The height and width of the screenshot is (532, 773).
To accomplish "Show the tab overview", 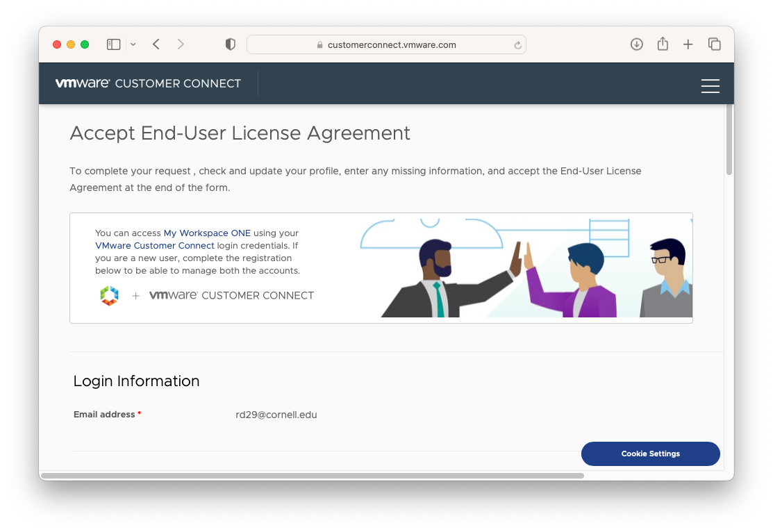I will pyautogui.click(x=714, y=44).
